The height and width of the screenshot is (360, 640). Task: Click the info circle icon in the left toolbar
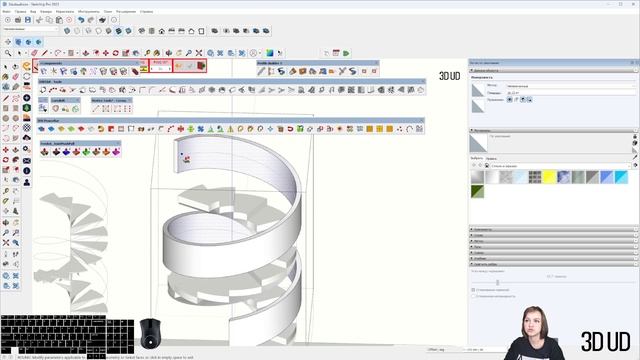click(x=27, y=171)
